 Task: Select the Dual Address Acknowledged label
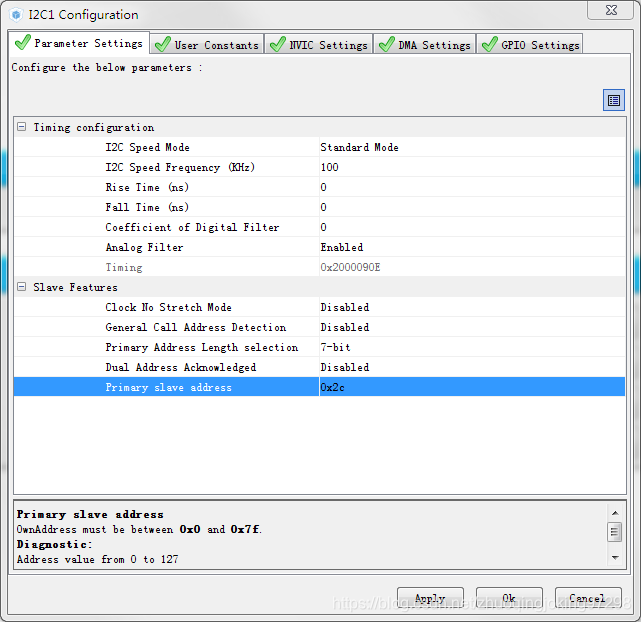(x=181, y=367)
